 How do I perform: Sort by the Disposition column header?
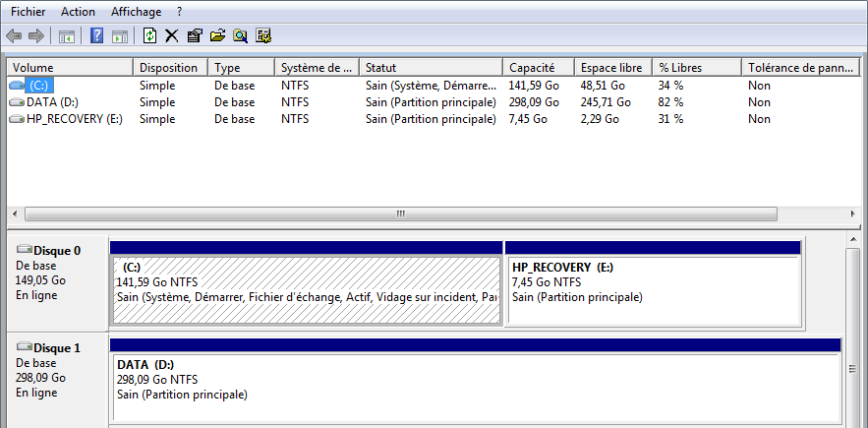(170, 68)
